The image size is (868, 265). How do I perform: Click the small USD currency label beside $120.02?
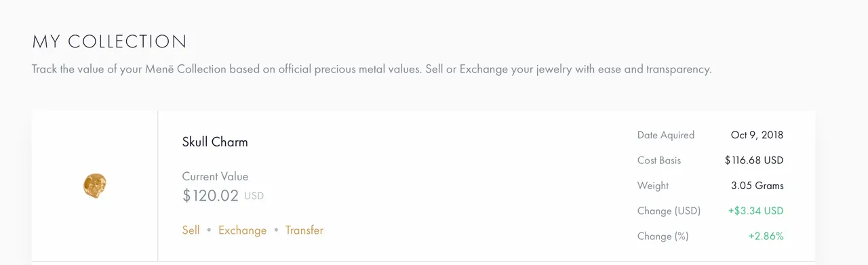tap(254, 197)
